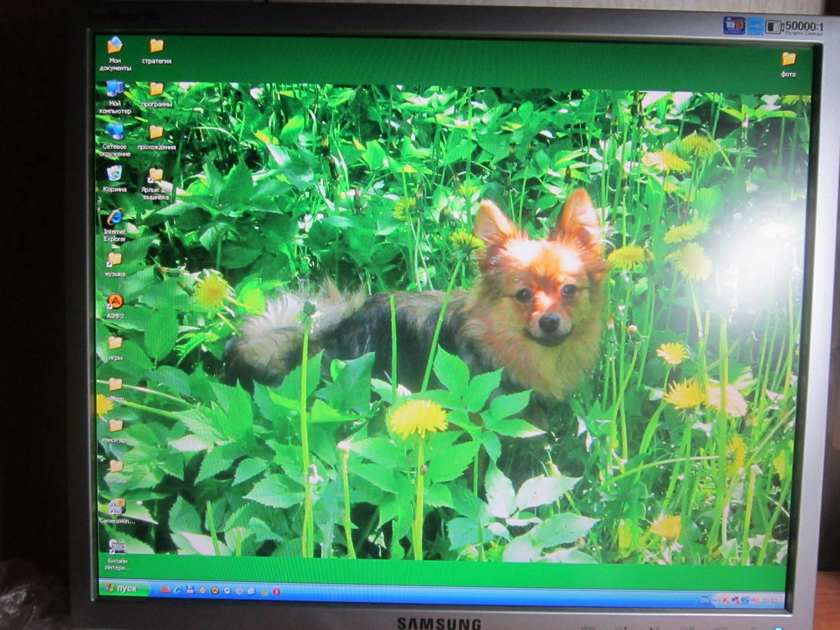Click the Internet Explorer quick launch icon
Screen dimensions: 840x630
click(178, 589)
